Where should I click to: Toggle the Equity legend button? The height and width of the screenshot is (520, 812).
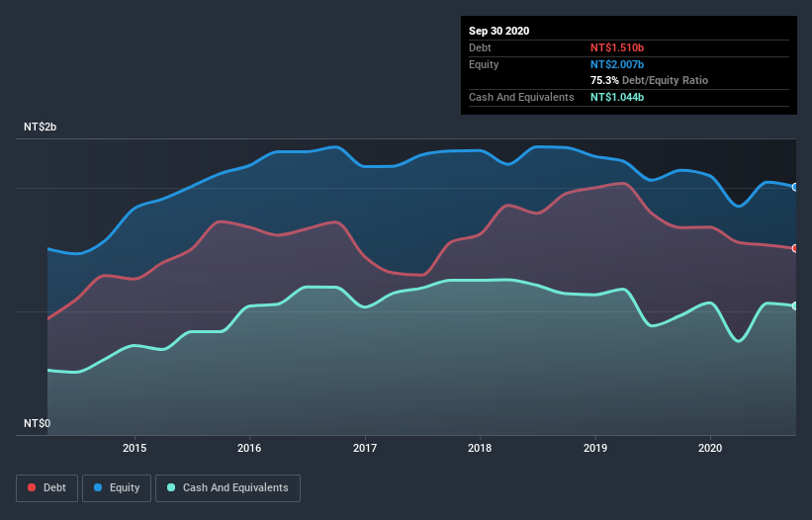click(117, 488)
